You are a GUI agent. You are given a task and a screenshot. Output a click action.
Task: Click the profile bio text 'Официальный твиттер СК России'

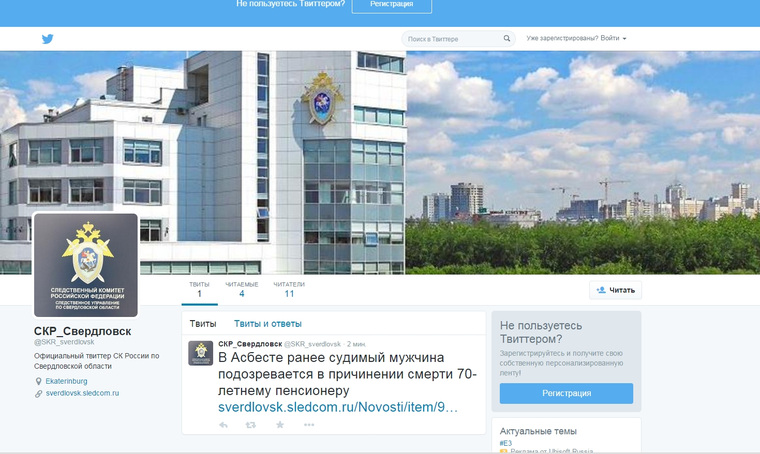[96, 361]
